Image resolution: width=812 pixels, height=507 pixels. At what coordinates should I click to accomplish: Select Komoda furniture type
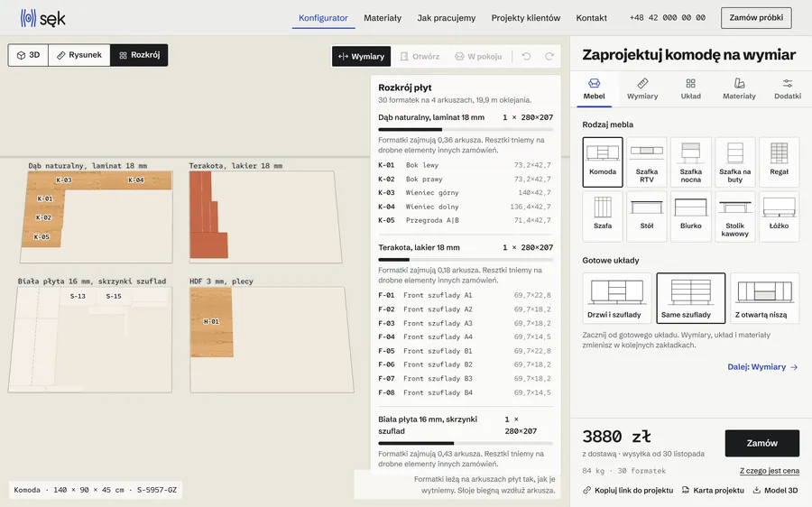(x=603, y=162)
